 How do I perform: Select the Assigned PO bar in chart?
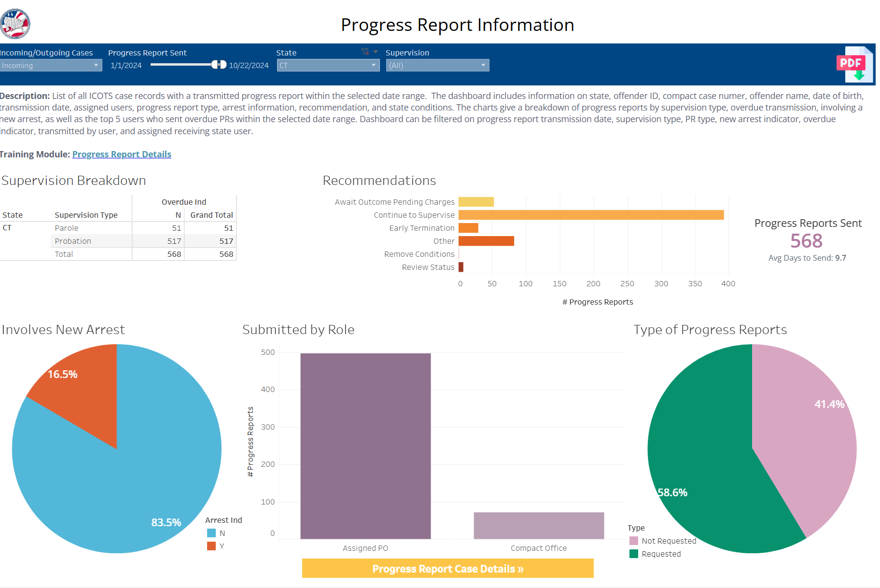pyautogui.click(x=365, y=446)
